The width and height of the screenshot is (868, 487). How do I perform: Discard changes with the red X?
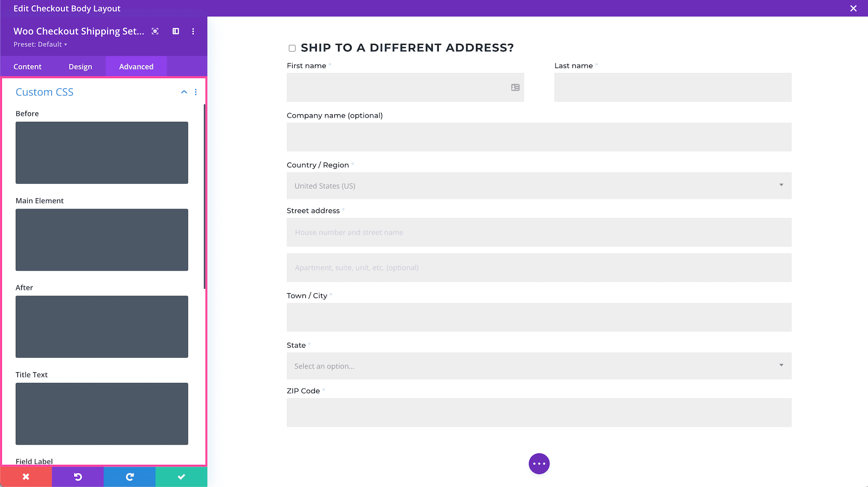pos(26,476)
